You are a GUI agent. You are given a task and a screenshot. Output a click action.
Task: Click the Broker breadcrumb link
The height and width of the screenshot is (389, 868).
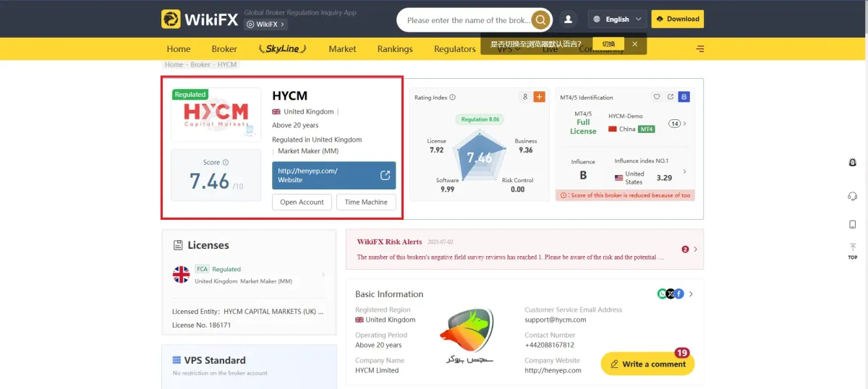coord(200,64)
